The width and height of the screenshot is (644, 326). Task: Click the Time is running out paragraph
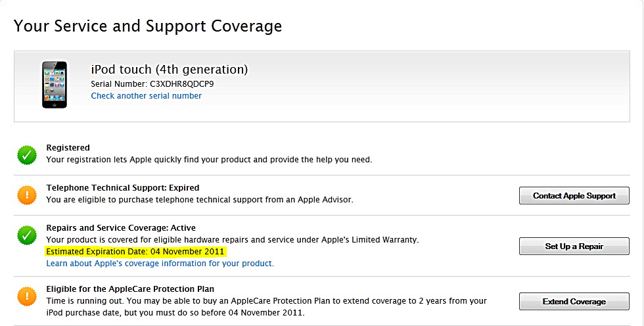[266, 307]
